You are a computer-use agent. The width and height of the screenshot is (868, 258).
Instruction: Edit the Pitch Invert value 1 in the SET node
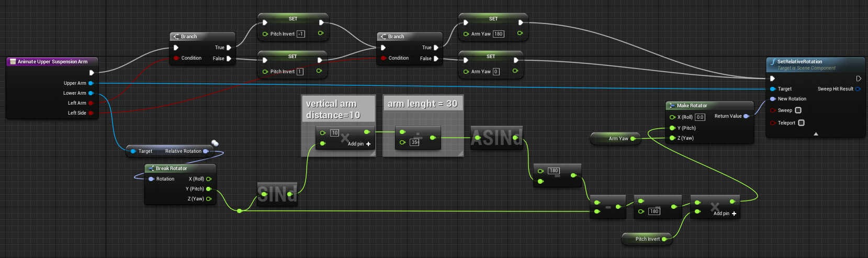tap(300, 72)
